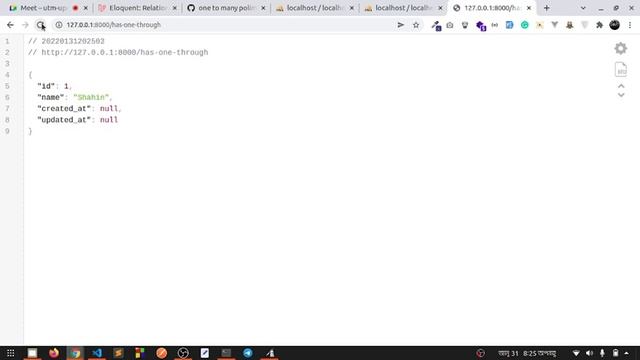Screen dimensions: 640x360
Task: Open the clock and date in taskbar
Action: pos(527,353)
